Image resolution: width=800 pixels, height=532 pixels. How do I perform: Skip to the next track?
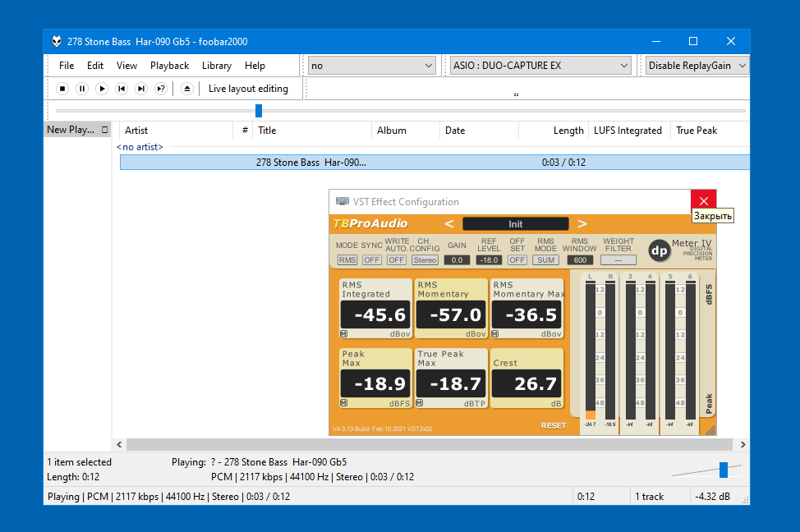tap(140, 89)
